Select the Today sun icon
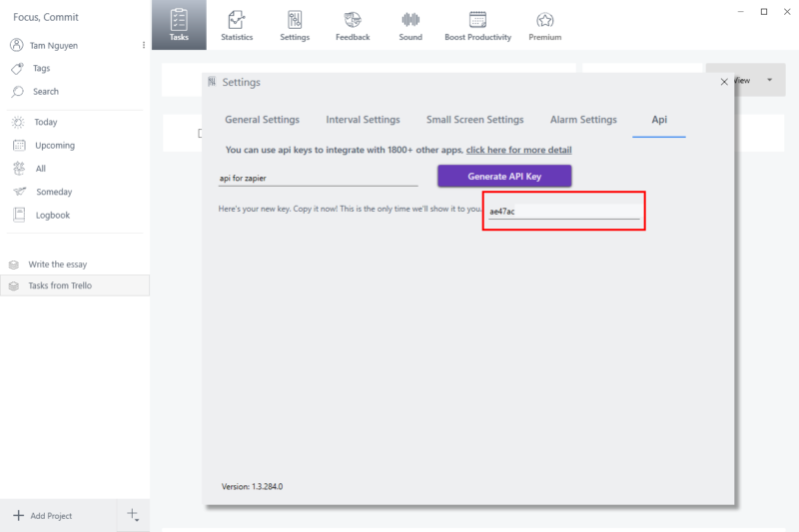The image size is (799, 532). point(18,122)
